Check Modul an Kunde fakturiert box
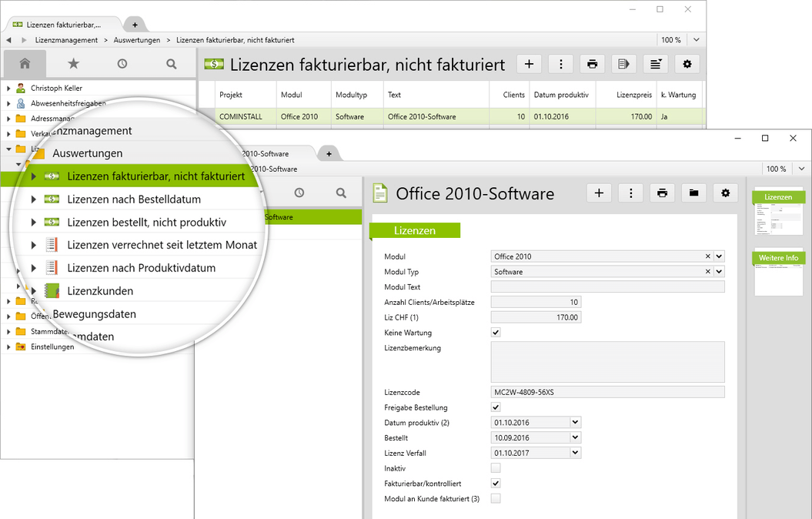Screen dimensions: 812x519 pos(496,499)
